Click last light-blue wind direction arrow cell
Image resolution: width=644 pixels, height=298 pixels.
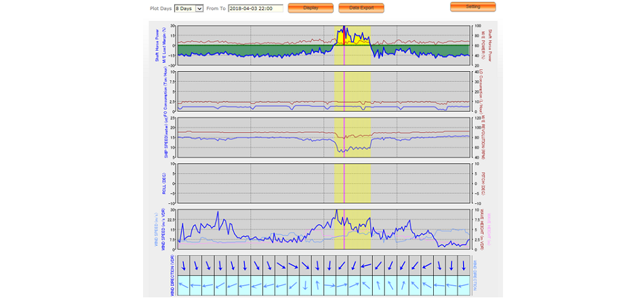[463, 285]
